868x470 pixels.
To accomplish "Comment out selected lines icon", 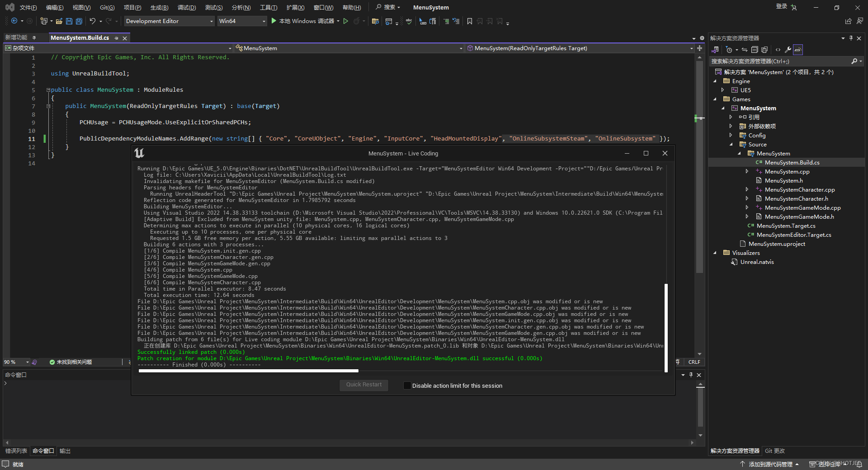I will [446, 21].
